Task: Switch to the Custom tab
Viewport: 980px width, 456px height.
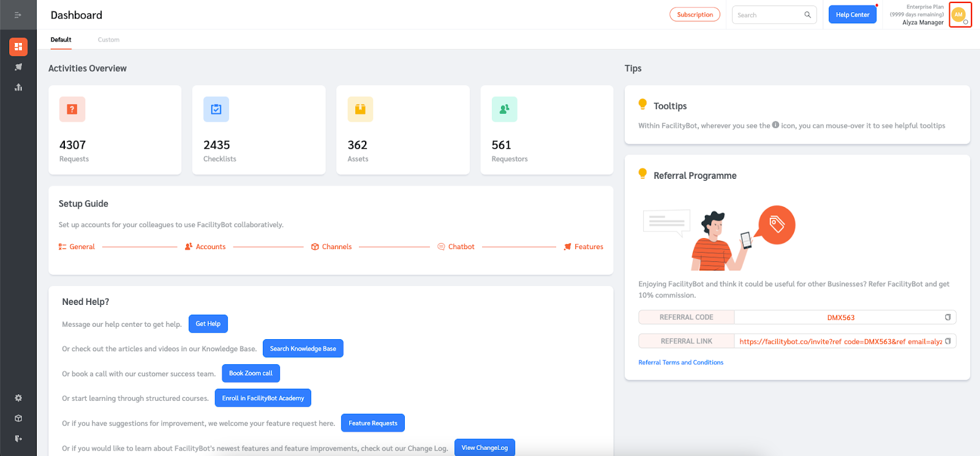Action: click(108, 40)
